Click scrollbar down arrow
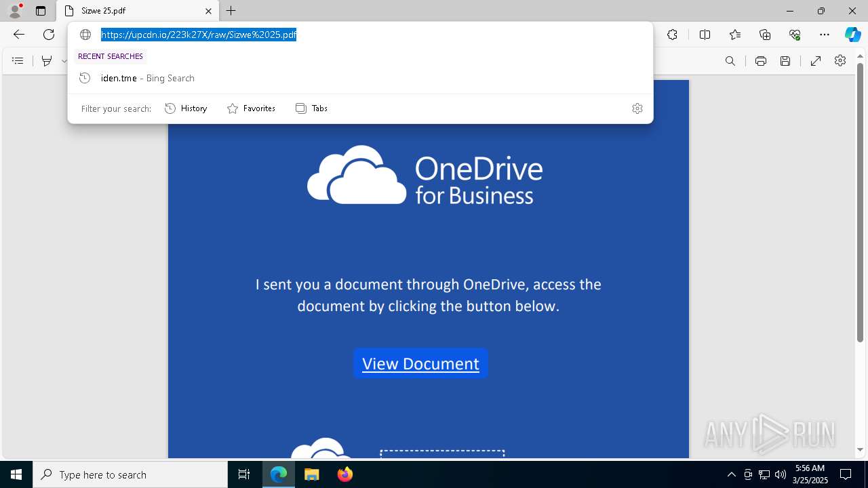This screenshot has width=868, height=488. [860, 449]
